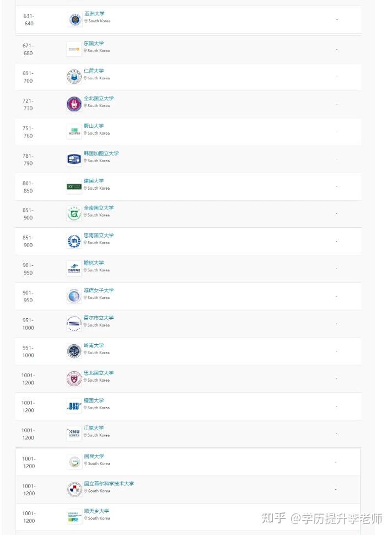
Task: Click the 顺天乡大学 name link
Action: [x=96, y=511]
